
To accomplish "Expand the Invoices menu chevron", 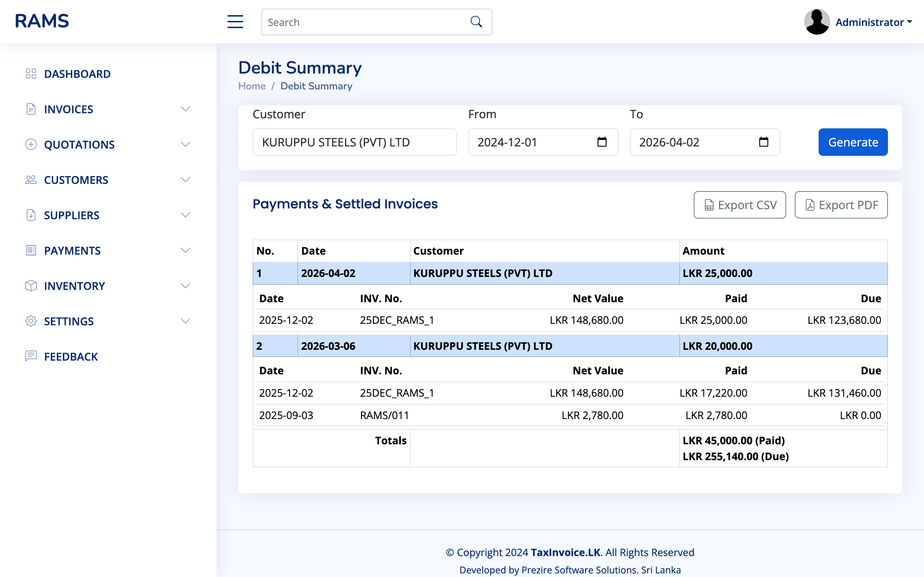I will pyautogui.click(x=186, y=109).
